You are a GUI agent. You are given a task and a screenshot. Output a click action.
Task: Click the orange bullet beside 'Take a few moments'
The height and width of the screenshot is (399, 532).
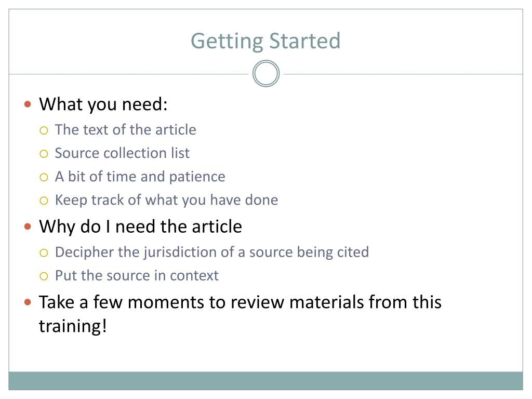28,302
